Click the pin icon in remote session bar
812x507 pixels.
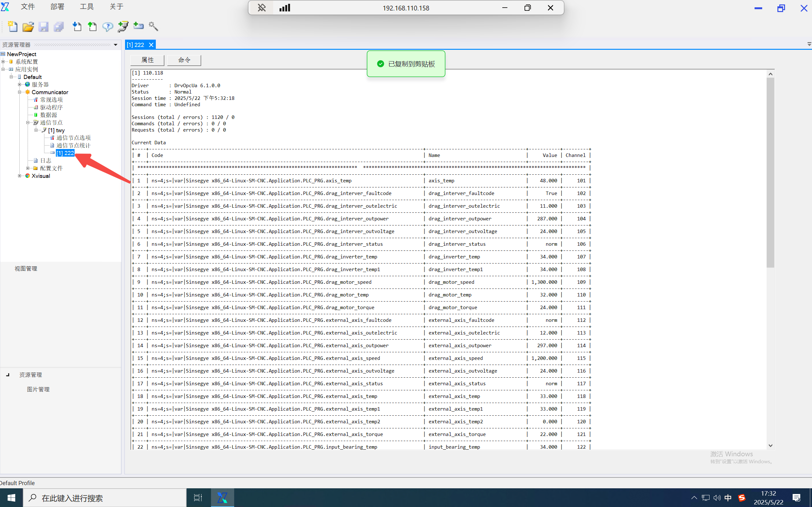261,8
